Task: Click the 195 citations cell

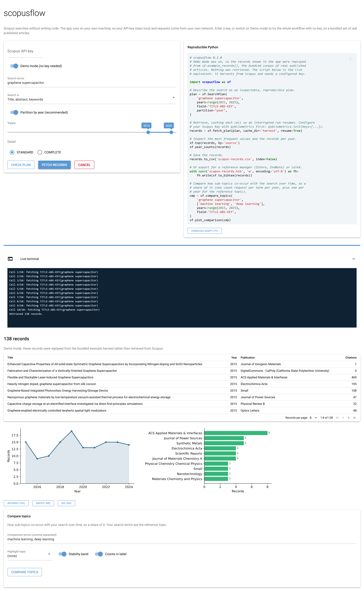Action: pos(354,384)
